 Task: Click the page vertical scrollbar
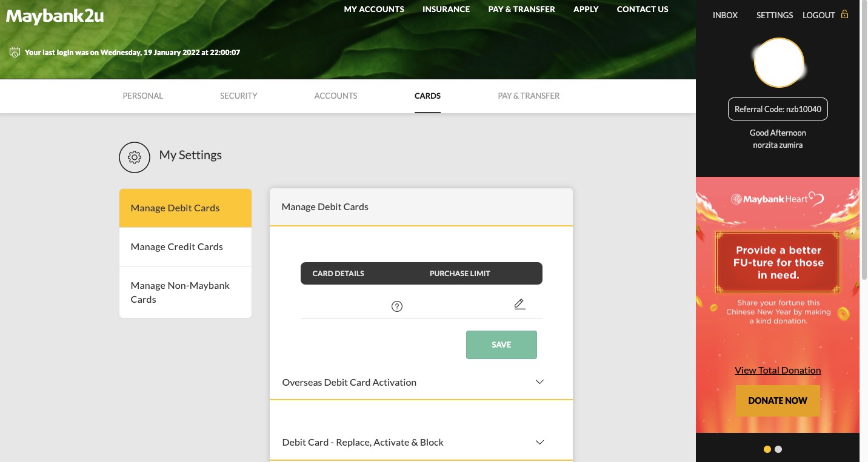coord(864,139)
